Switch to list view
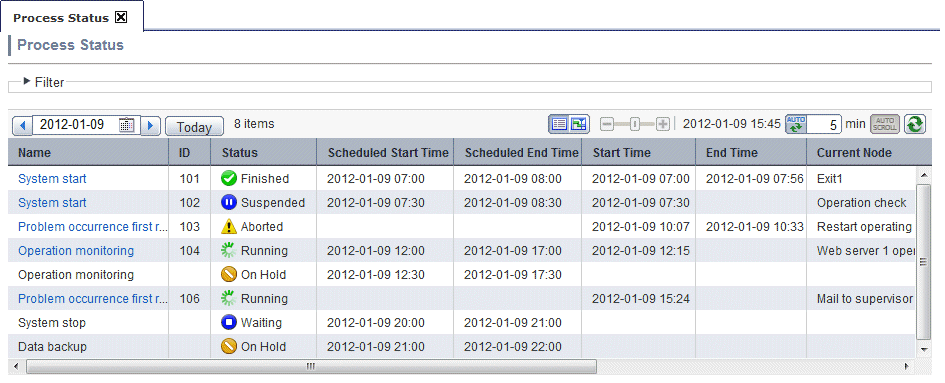The height and width of the screenshot is (383, 945). (559, 124)
